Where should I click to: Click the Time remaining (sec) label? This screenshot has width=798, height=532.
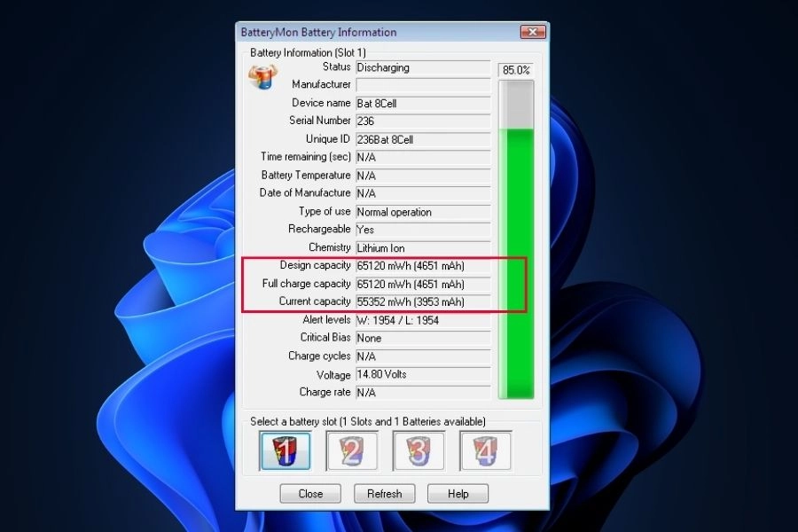(306, 157)
